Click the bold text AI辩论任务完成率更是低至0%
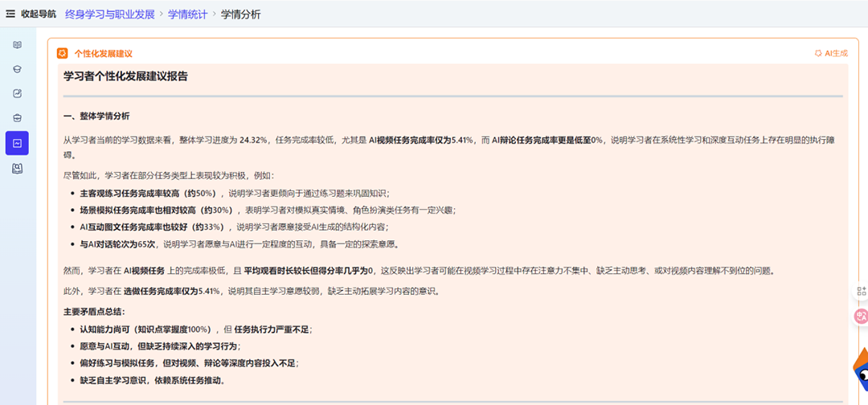This screenshot has width=868, height=405. pyautogui.click(x=547, y=141)
